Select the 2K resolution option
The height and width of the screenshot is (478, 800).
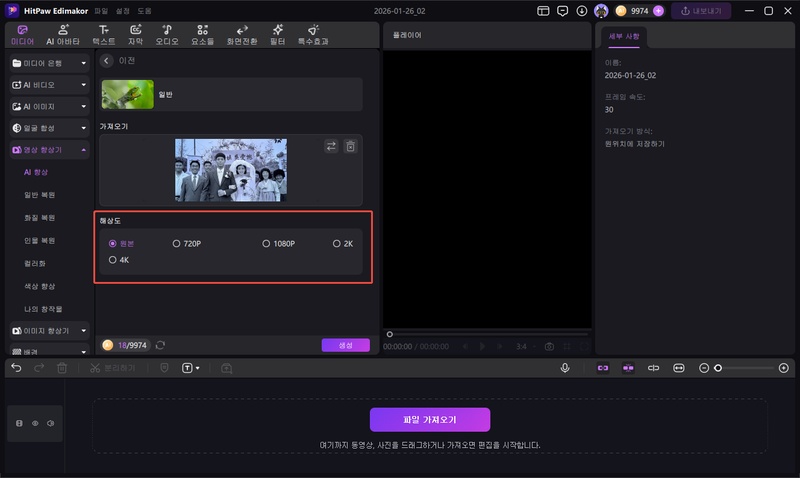point(343,244)
